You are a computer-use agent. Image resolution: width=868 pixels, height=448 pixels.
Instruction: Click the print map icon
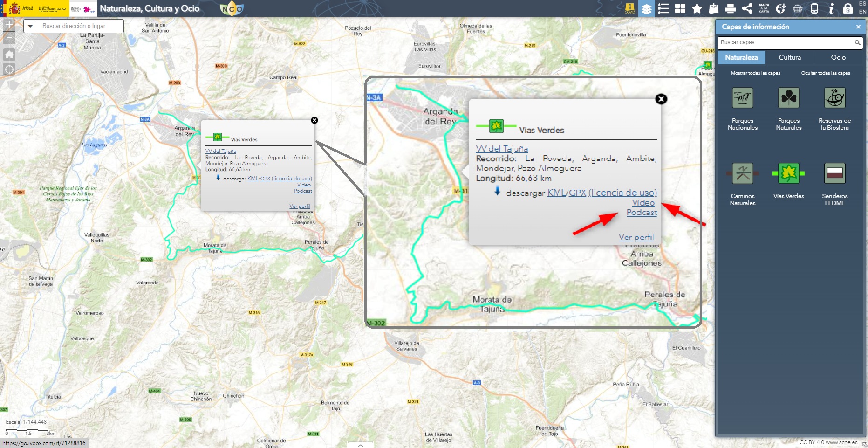(731, 8)
